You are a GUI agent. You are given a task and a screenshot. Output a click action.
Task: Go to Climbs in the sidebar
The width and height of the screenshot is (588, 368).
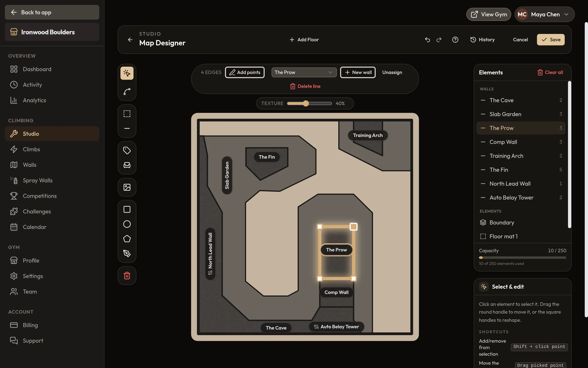[52, 149]
